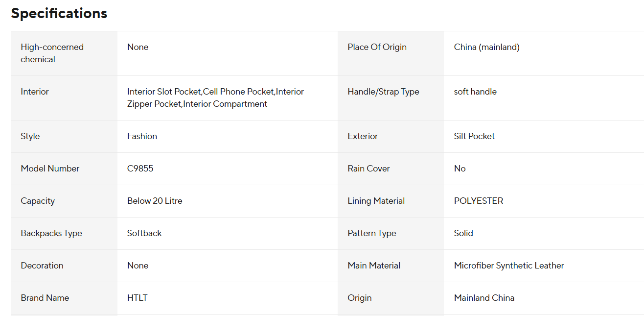
Task: Click the Solid pattern type value
Action: (463, 233)
